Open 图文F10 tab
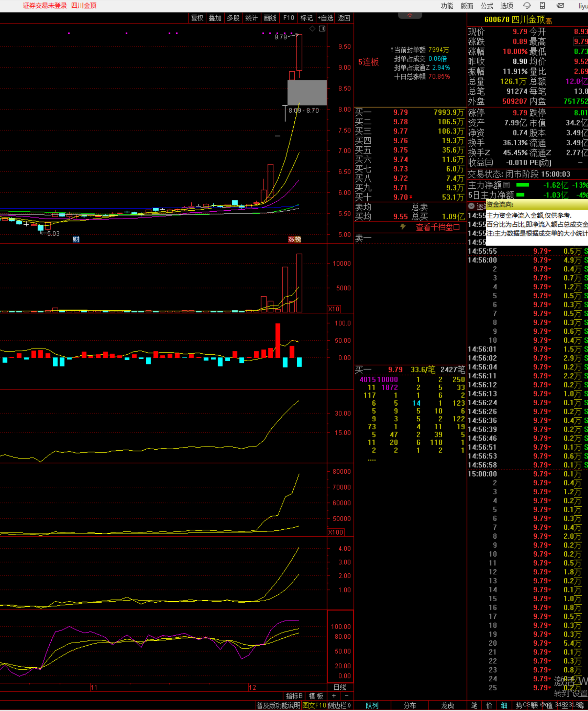The height and width of the screenshot is (711, 588). pos(314,705)
